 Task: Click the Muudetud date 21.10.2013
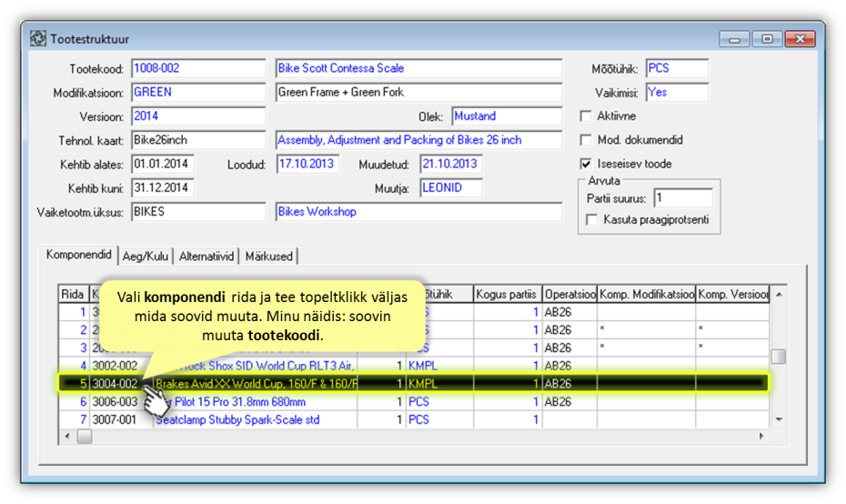point(451,164)
